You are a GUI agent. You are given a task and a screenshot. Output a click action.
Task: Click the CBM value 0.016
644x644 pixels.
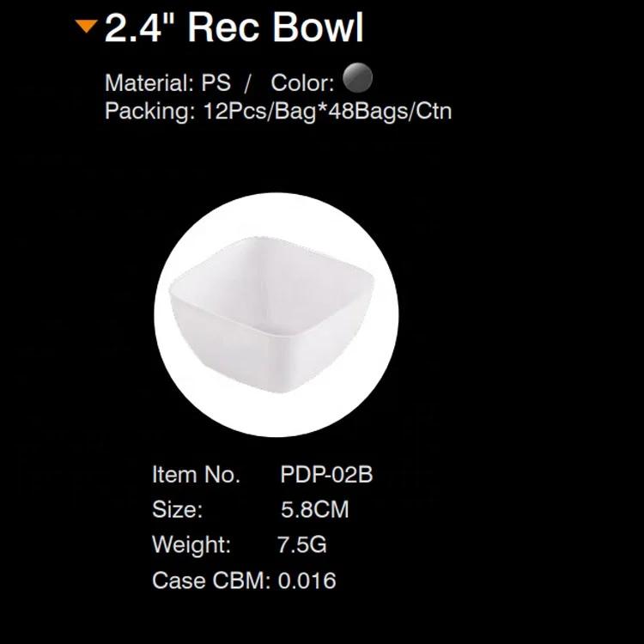[x=307, y=580]
